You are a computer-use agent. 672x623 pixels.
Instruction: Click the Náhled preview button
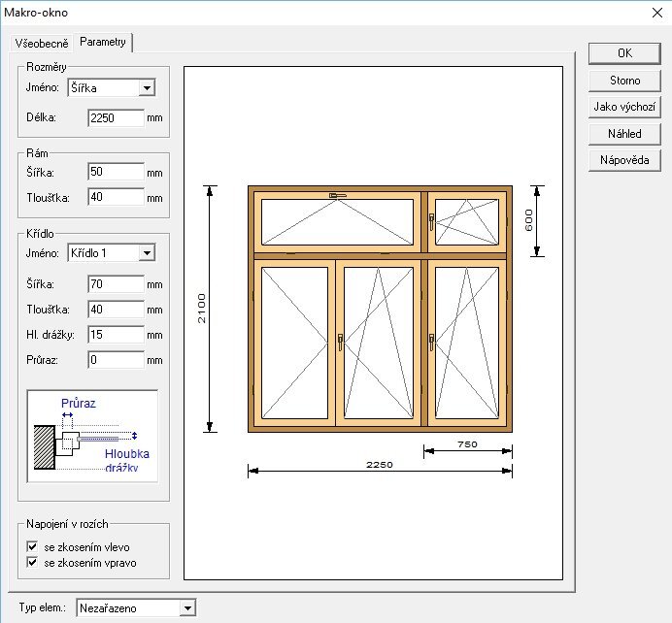pos(624,133)
